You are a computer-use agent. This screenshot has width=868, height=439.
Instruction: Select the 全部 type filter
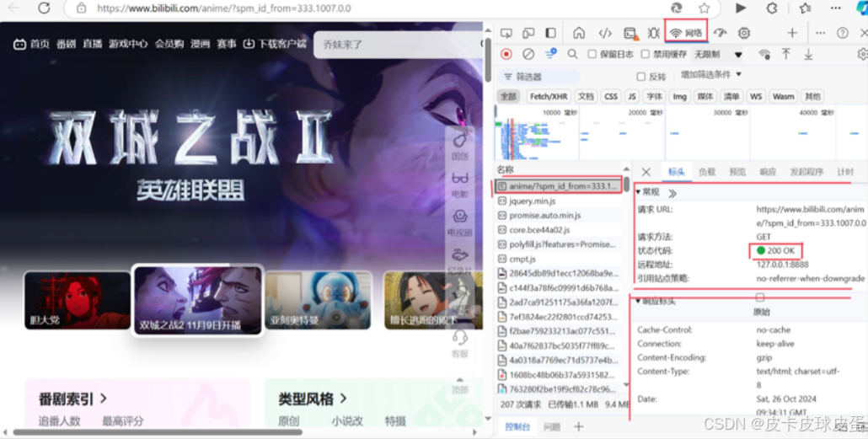(508, 96)
